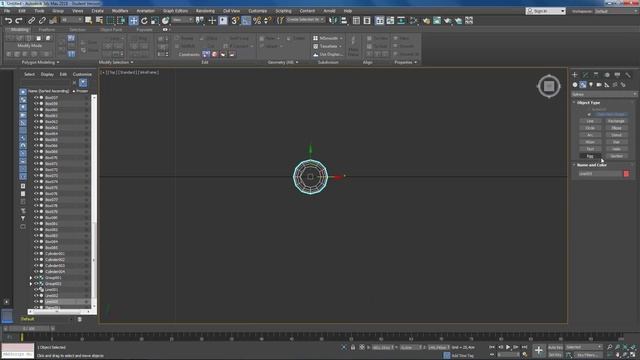Activate the Select and Move tool
640x360 pixels.
coord(133,20)
